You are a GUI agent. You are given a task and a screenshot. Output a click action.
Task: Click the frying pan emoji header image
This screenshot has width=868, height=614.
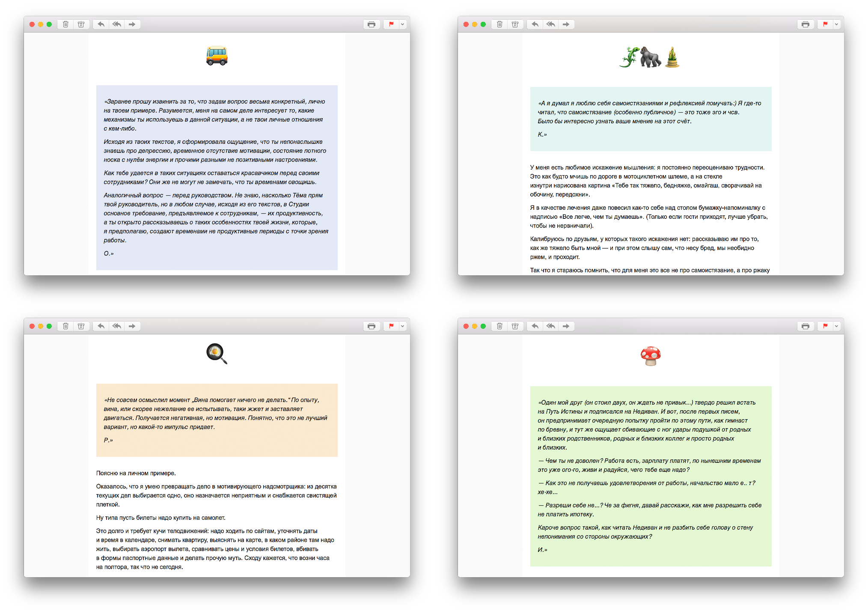pos(217,354)
